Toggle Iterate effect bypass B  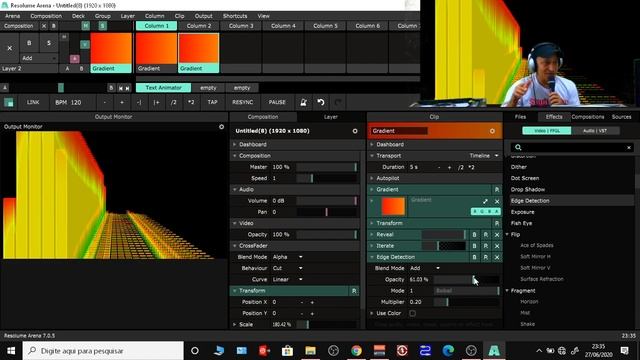point(474,246)
